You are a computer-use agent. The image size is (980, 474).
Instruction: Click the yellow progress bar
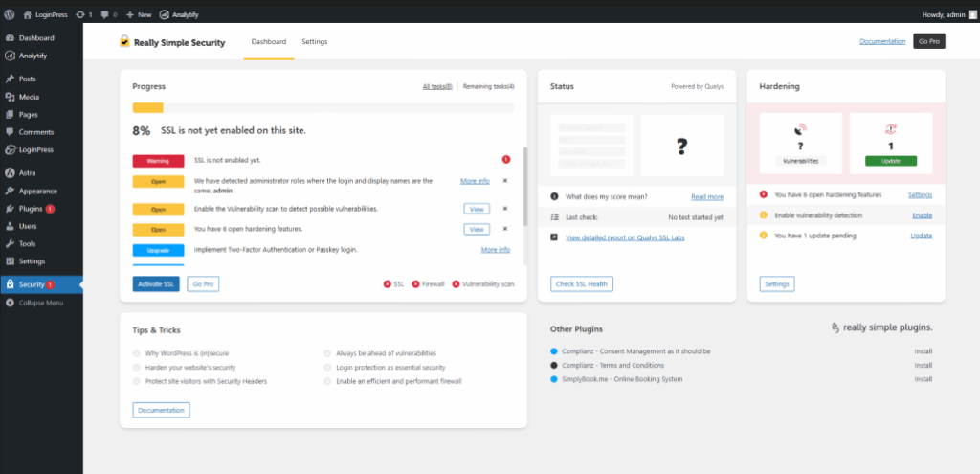[147, 108]
